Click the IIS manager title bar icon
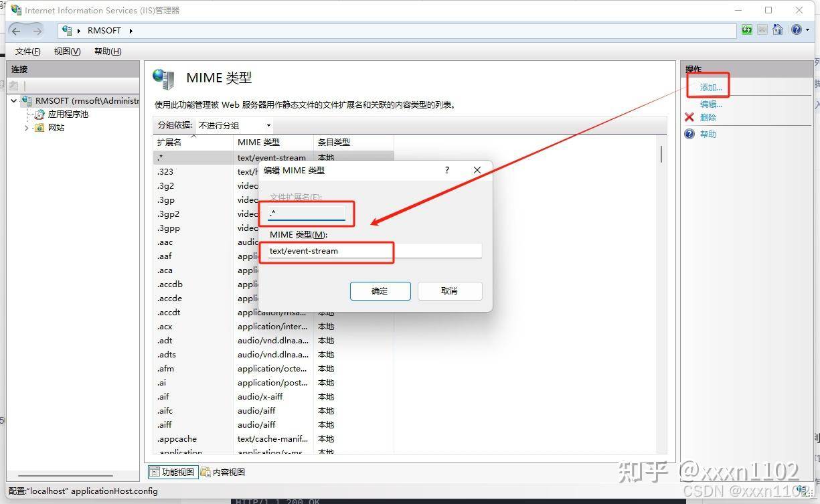 click(16, 10)
